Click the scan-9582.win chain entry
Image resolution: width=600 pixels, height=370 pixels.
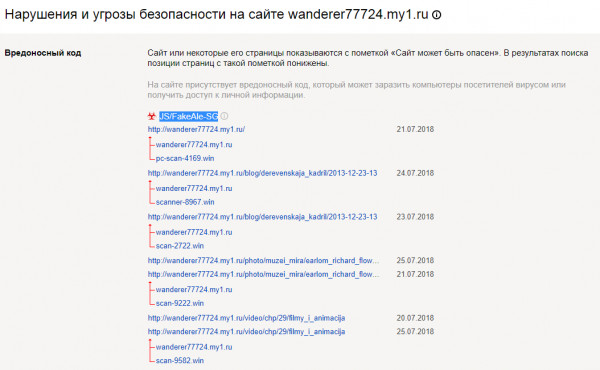(179, 360)
